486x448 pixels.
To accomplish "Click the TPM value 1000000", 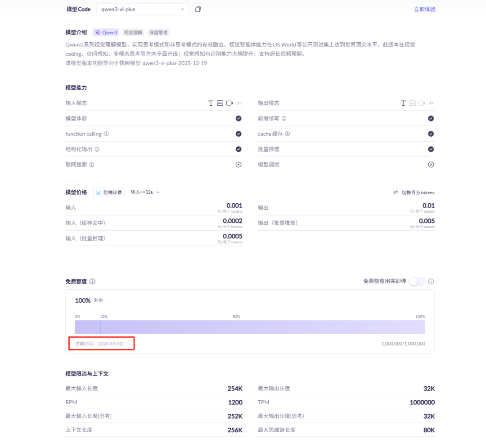I will tap(422, 403).
